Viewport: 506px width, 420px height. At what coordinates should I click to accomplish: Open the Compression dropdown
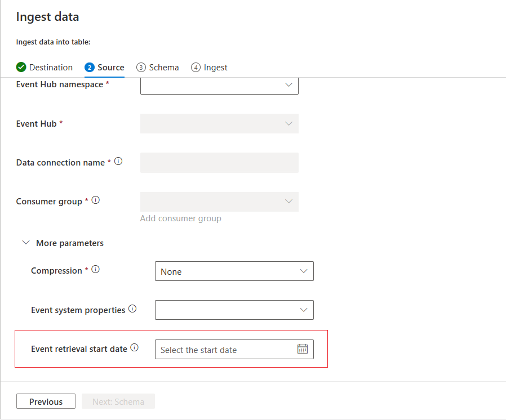tap(234, 271)
